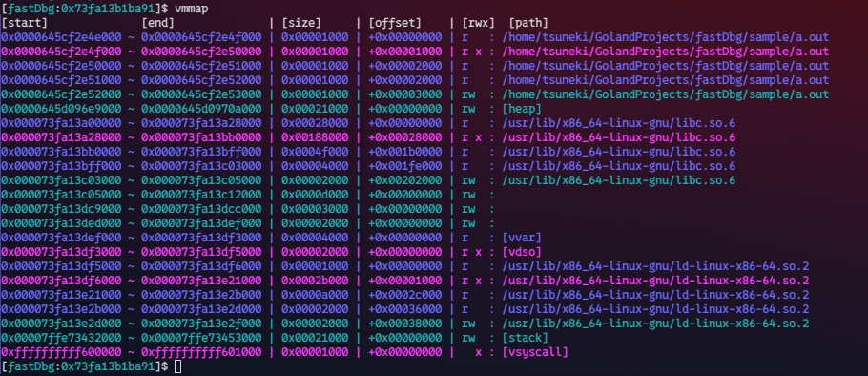Screen dimensions: 868x376
Task: Click the libc.so.6 path in its "rw" row
Action: pyautogui.click(x=619, y=180)
